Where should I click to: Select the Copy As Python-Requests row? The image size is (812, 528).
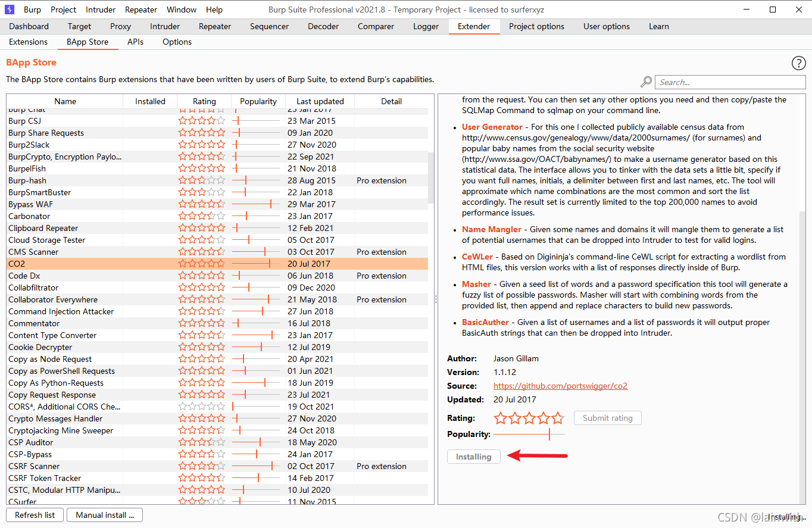[x=217, y=383]
